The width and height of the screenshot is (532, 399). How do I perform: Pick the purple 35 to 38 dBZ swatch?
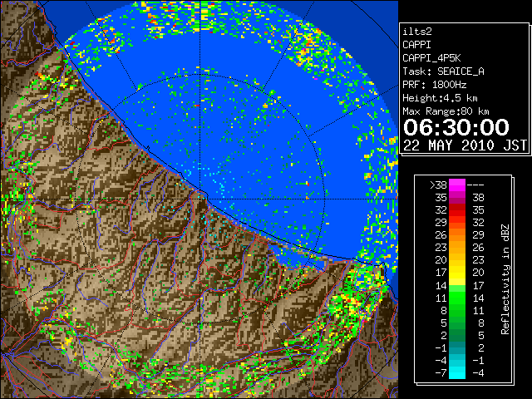[x=457, y=198]
